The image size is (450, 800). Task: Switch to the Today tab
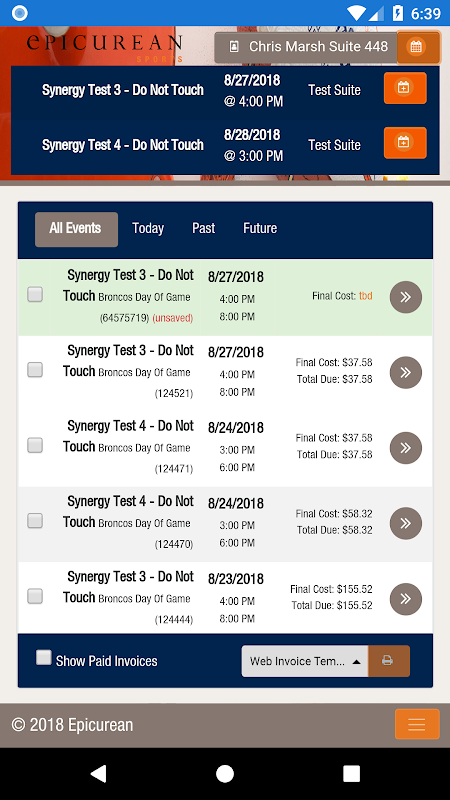click(x=148, y=228)
